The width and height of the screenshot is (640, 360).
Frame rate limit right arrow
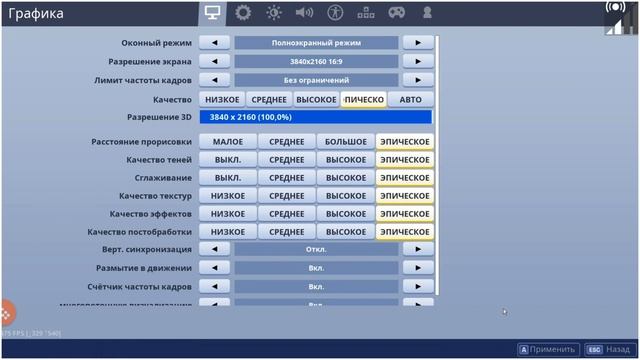tap(418, 80)
